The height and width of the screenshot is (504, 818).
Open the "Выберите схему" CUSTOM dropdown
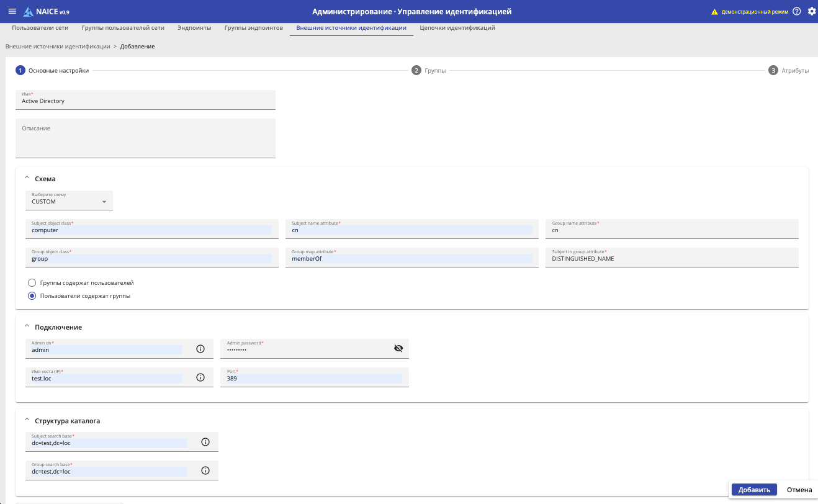(70, 200)
